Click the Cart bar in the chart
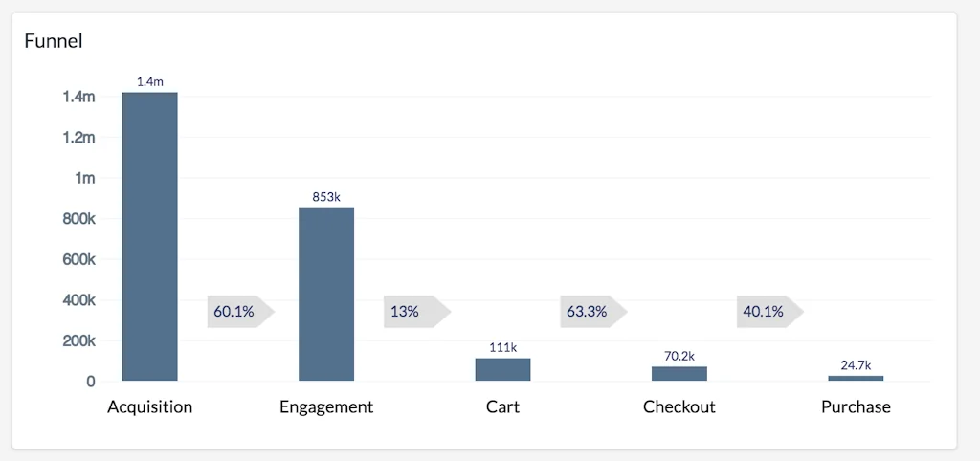This screenshot has width=980, height=461. (502, 369)
